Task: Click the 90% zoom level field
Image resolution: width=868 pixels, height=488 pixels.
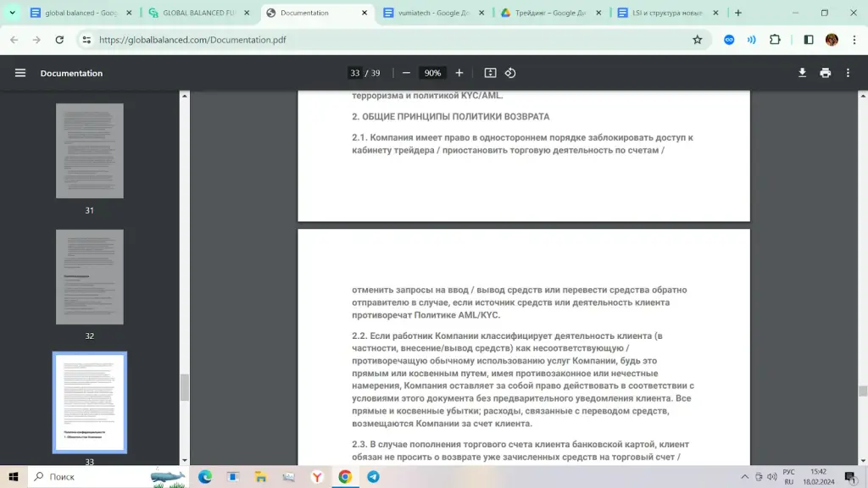Action: pyautogui.click(x=432, y=73)
